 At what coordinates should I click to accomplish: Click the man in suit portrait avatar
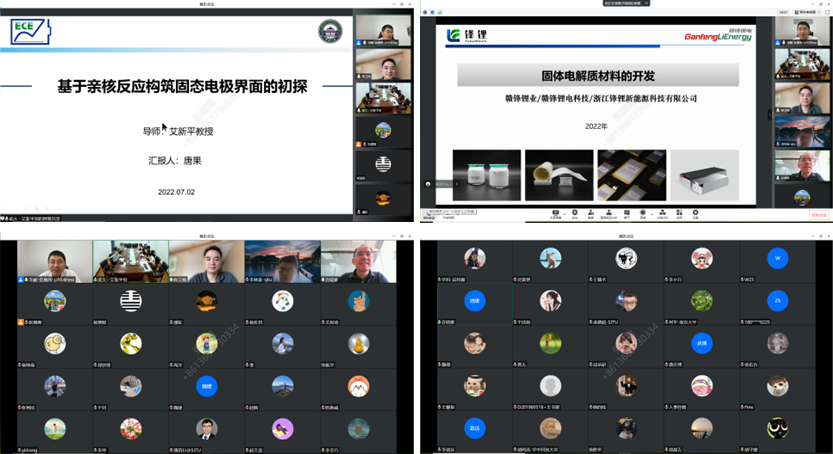[x=207, y=429]
